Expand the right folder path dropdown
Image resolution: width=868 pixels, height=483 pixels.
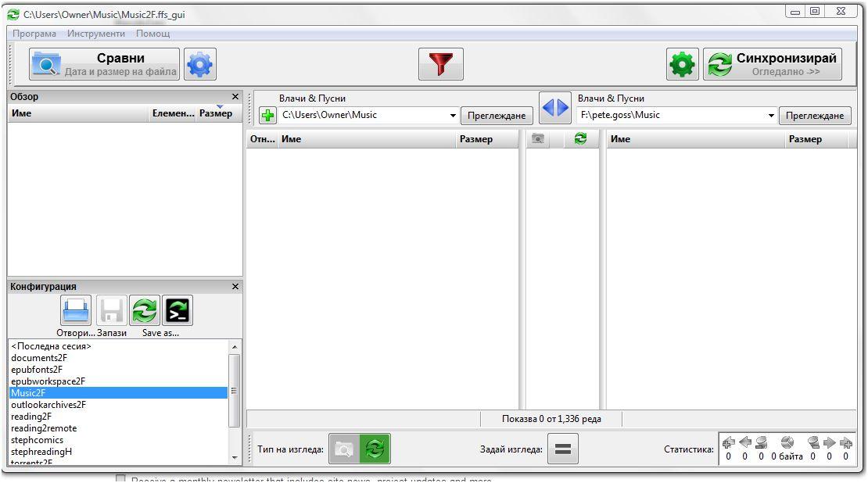click(771, 115)
